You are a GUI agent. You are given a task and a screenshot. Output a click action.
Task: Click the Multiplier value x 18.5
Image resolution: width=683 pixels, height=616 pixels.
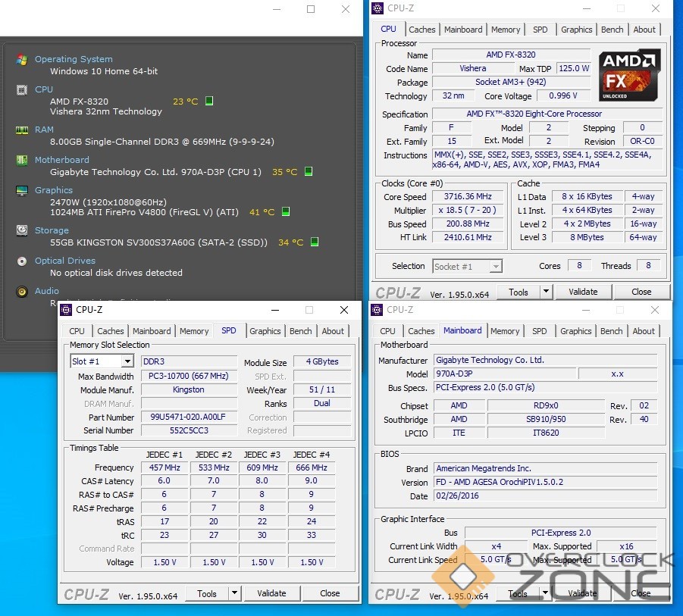pos(468,210)
